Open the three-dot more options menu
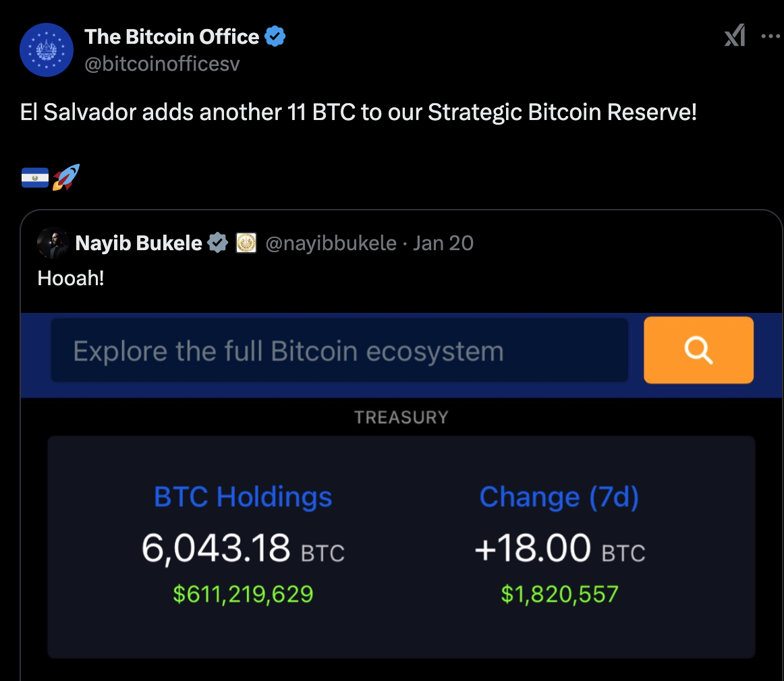 click(x=771, y=36)
